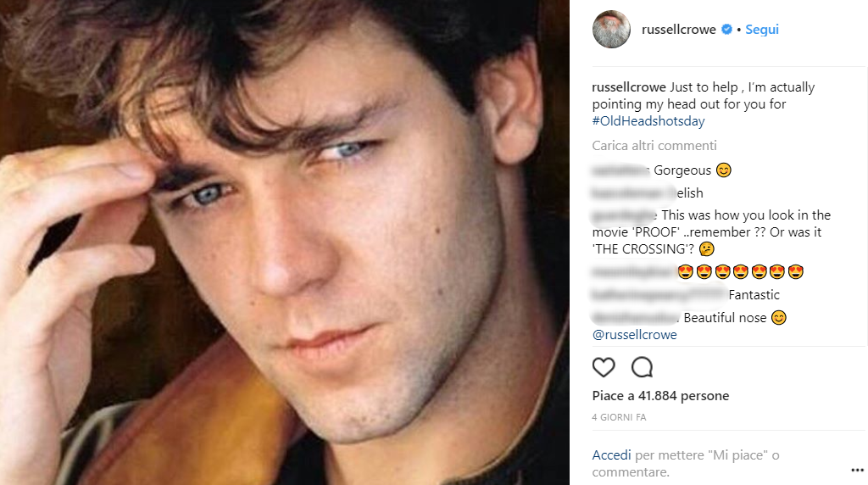Click the @russellcrowe mention link
This screenshot has height=485, width=868.
634,334
